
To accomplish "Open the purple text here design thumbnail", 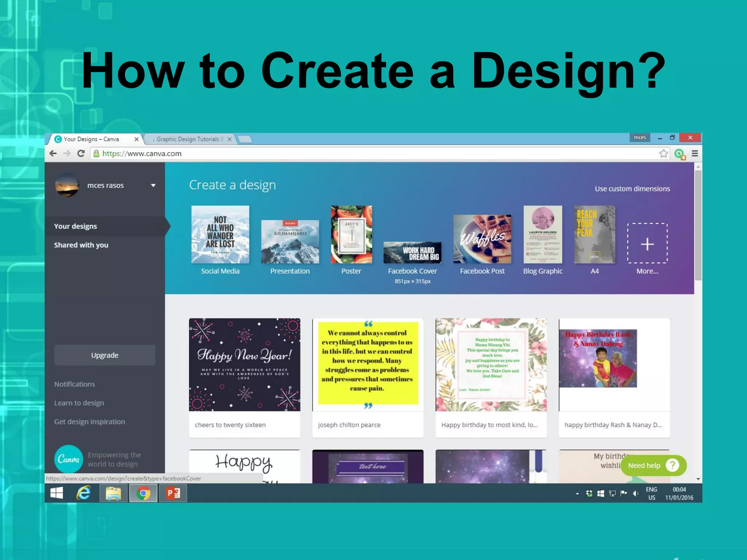I will (x=368, y=467).
